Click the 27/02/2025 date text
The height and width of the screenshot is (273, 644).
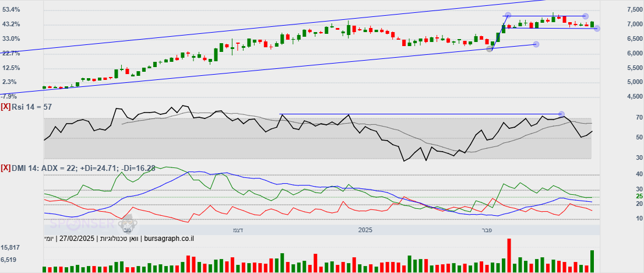77,239
